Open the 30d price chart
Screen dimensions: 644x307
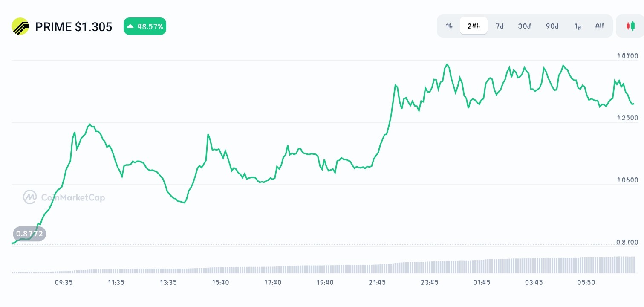tap(524, 26)
